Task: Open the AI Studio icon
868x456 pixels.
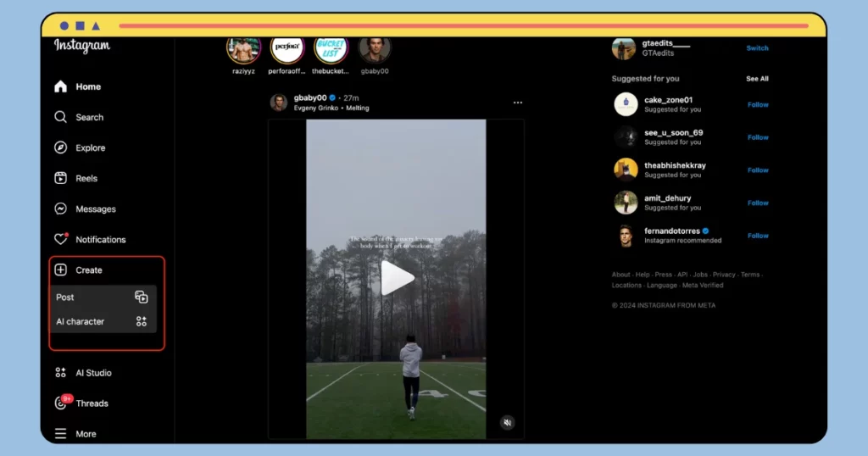Action: tap(60, 372)
